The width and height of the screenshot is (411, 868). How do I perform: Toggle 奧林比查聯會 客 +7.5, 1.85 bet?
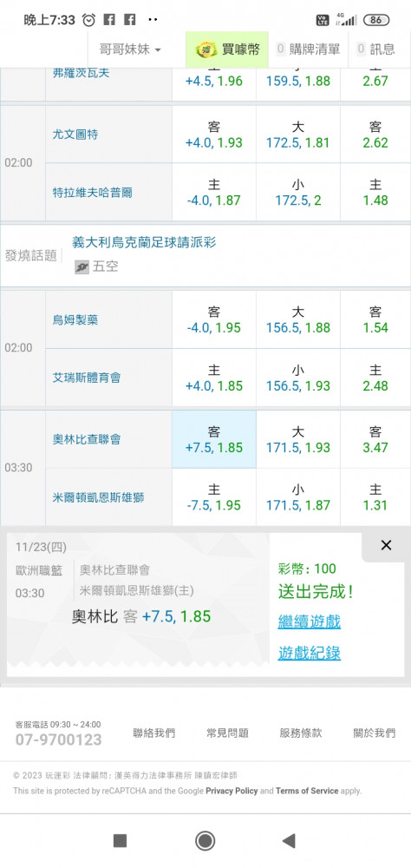(x=214, y=439)
